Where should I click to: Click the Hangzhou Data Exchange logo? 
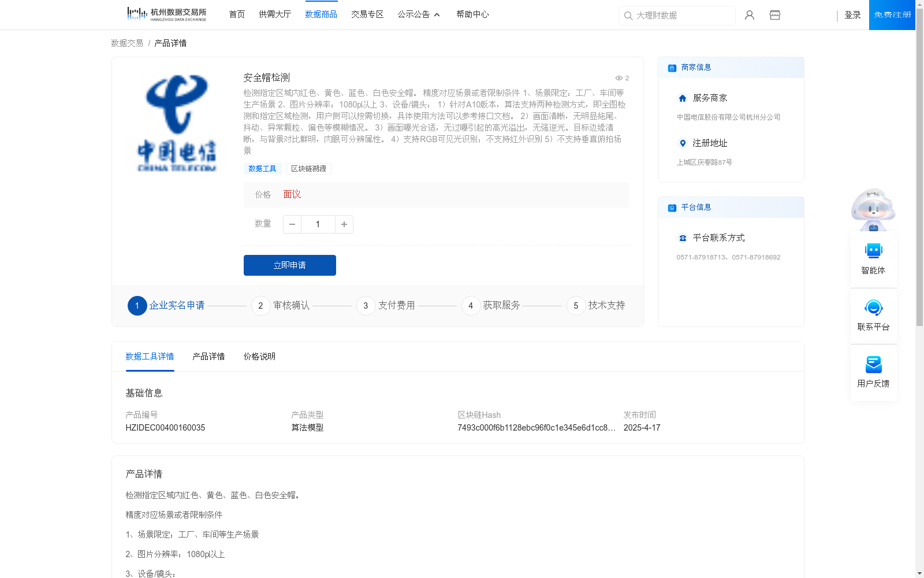167,14
